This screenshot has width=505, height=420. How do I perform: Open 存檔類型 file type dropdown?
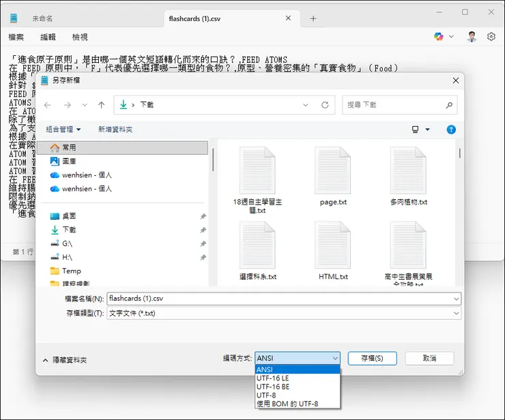coord(284,313)
